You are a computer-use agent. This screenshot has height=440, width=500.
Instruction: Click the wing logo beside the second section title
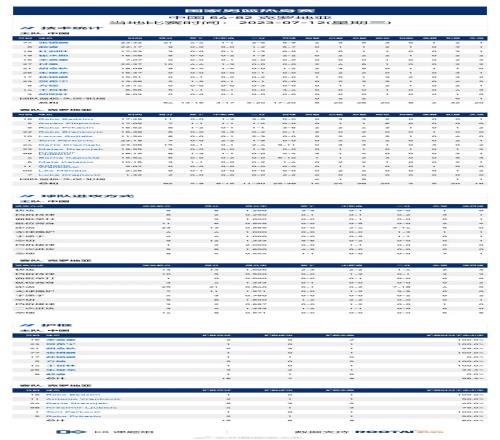pos(28,196)
